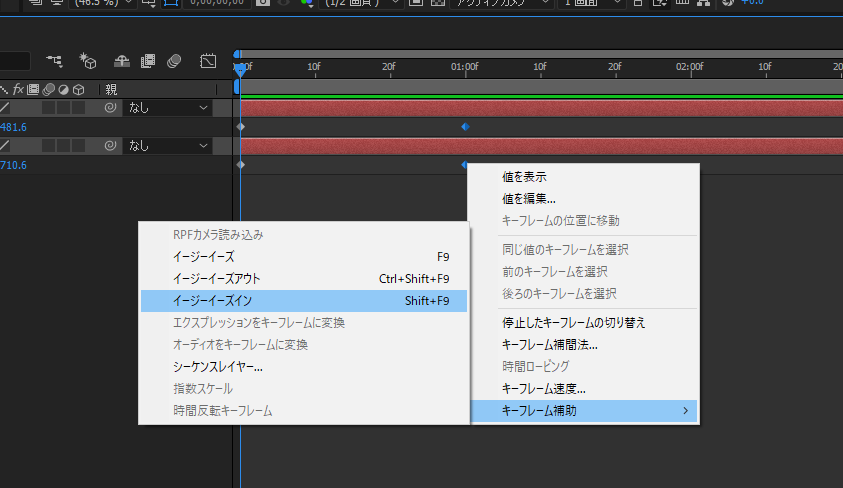Click 01:00f on the time ruler
Image resolution: width=843 pixels, height=488 pixels.
pos(465,67)
